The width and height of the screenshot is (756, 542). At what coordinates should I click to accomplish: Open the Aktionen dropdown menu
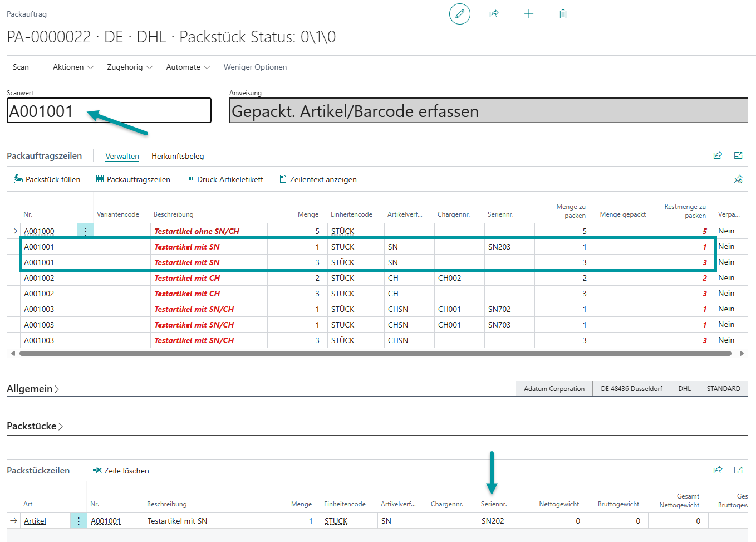(x=73, y=67)
